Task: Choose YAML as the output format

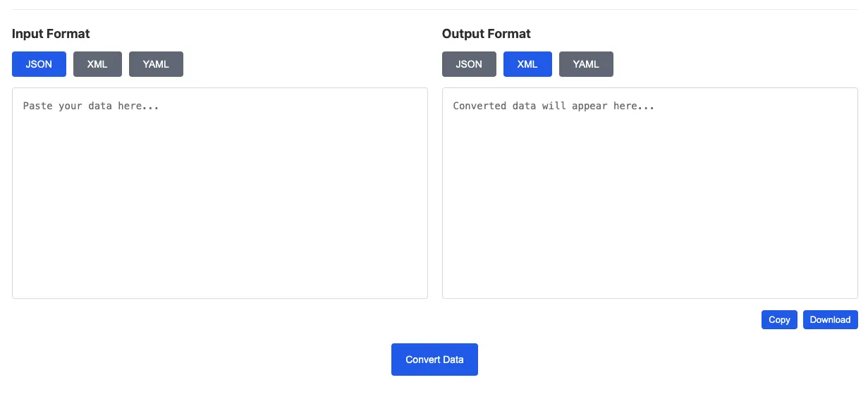Action: click(586, 64)
